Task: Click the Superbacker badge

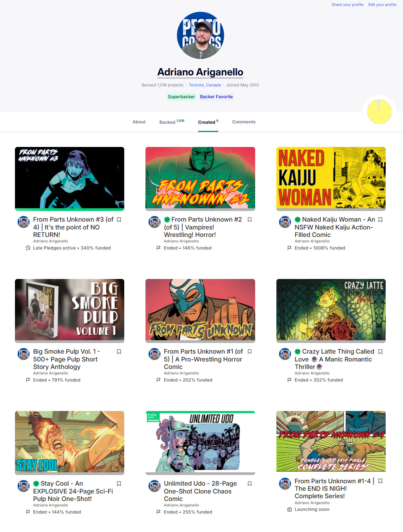Action: pos(181,97)
